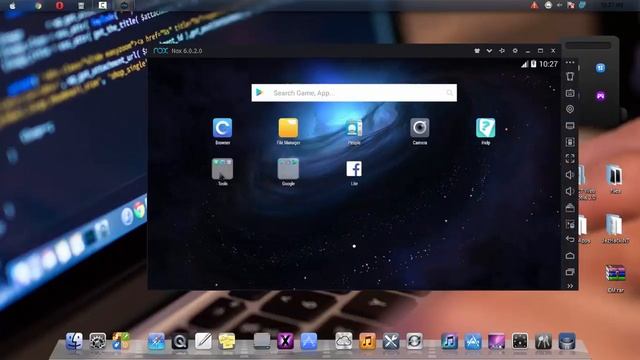This screenshot has height=360, width=640.
Task: Open the WinRAR archive on desktop
Action: 615,274
